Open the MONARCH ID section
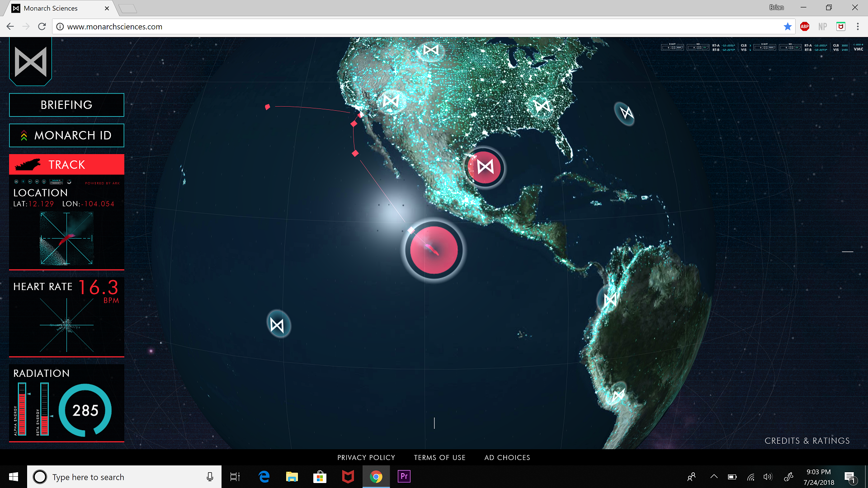 (x=66, y=136)
